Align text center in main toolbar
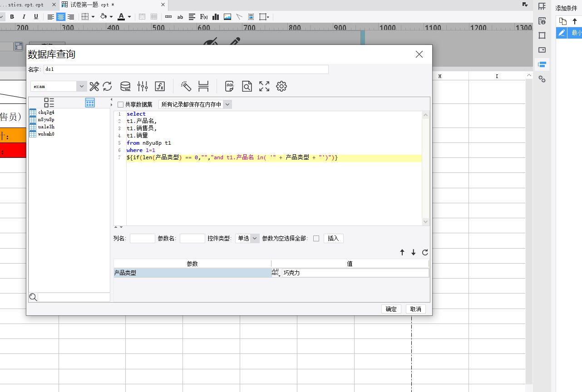The image size is (582, 392). [61, 17]
